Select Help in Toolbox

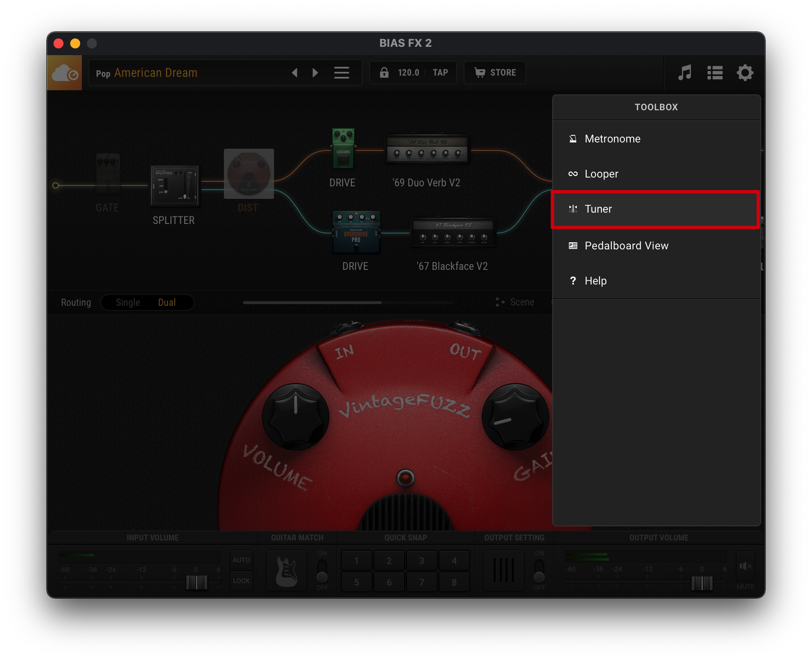point(656,281)
